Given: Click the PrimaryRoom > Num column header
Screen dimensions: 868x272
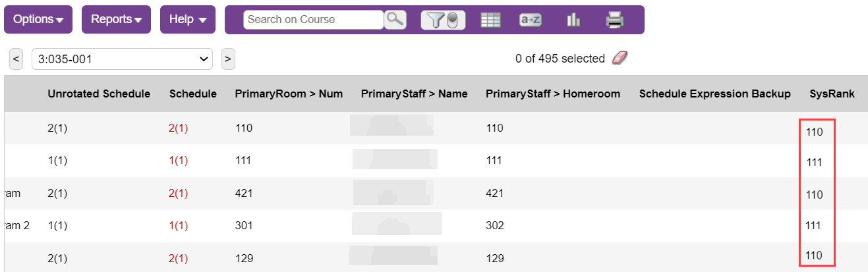Looking at the screenshot, I should click(289, 94).
